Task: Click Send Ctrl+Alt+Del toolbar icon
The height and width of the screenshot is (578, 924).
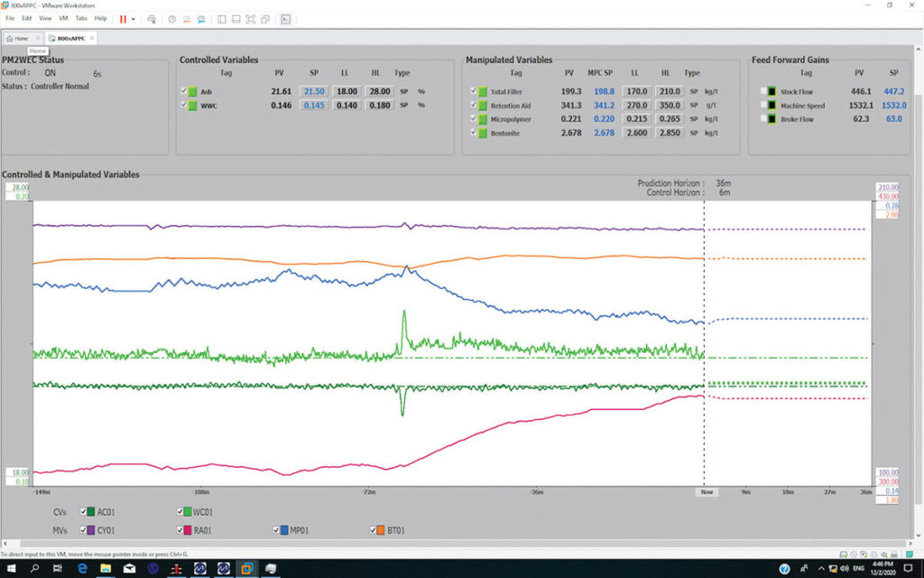Action: pos(152,18)
